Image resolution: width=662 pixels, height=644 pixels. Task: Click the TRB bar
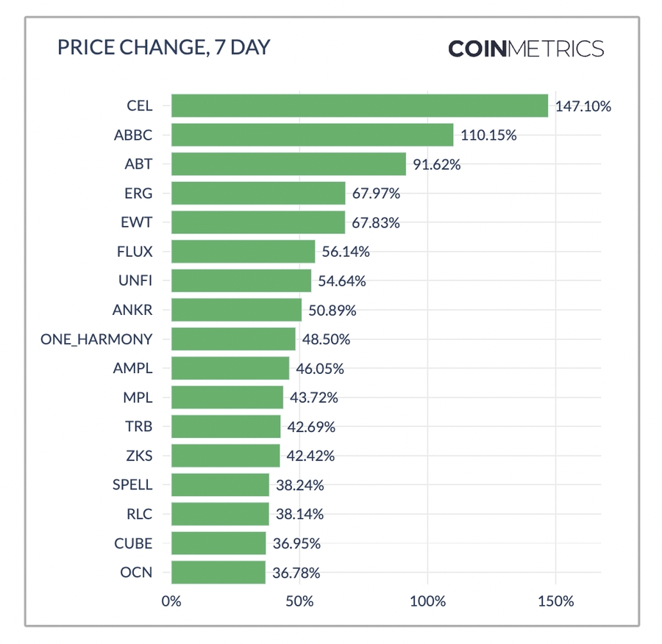pyautogui.click(x=226, y=427)
